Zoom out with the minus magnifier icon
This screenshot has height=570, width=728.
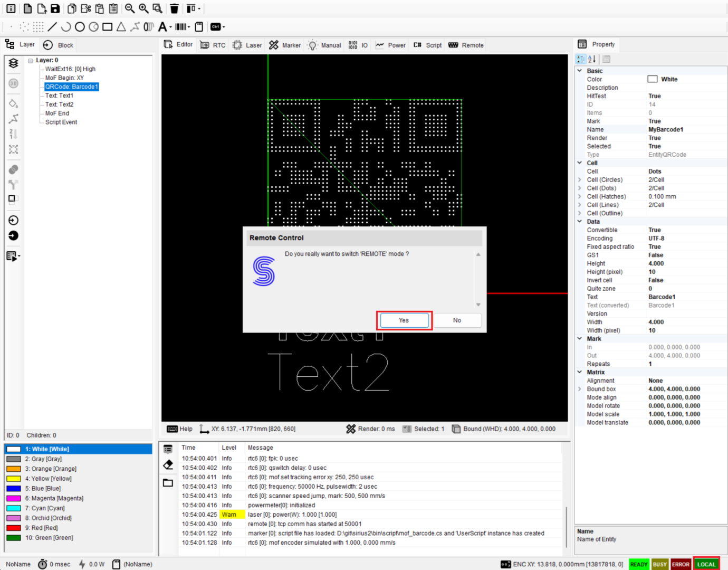[x=130, y=8]
